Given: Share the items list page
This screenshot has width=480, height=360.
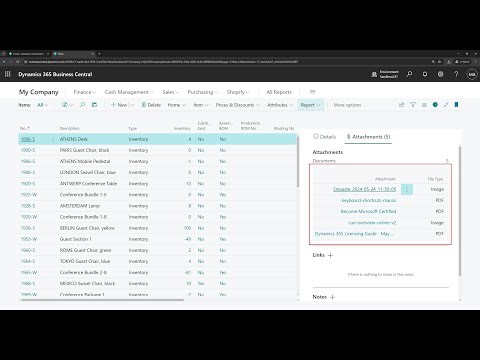Looking at the screenshot, I should pyautogui.click(x=401, y=105).
